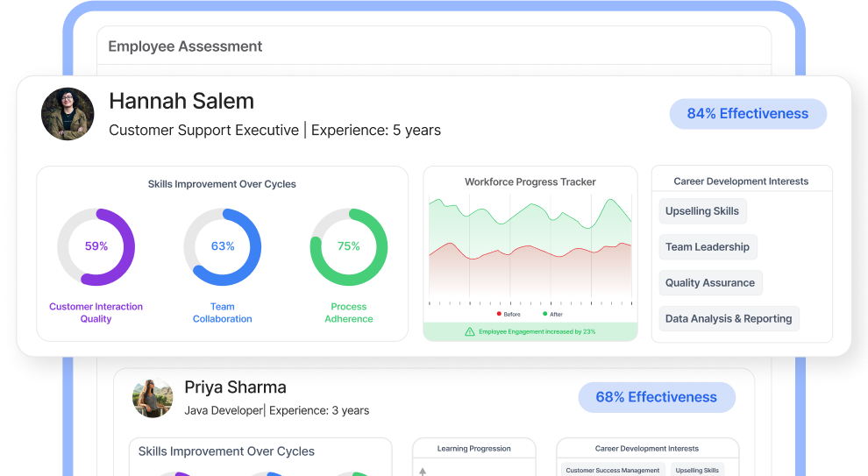Click the 68% Effectiveness badge
868x476 pixels.
click(x=657, y=397)
